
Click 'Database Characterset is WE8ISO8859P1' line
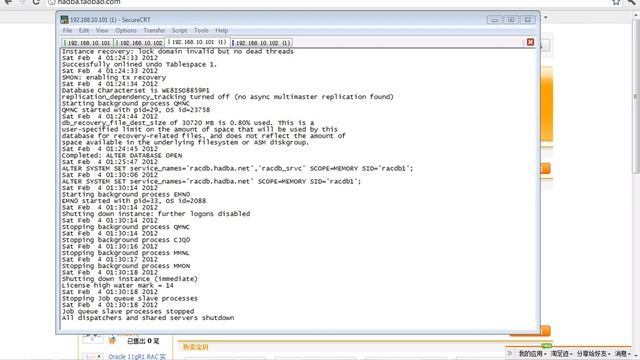(136, 91)
